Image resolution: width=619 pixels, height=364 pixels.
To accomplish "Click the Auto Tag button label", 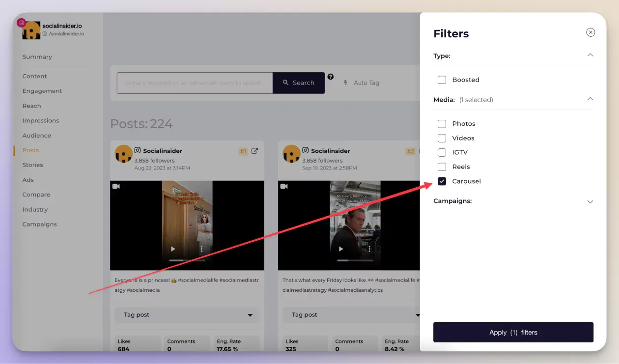I will [x=366, y=83].
